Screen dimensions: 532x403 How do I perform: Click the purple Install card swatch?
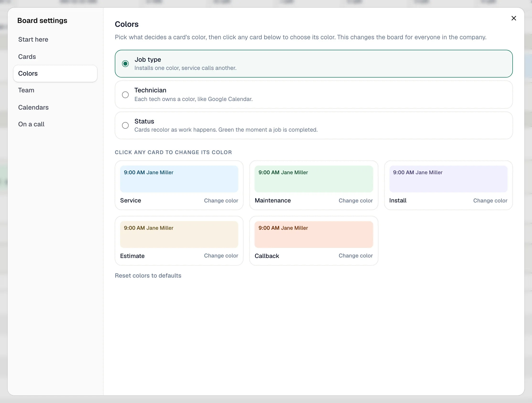pos(448,179)
